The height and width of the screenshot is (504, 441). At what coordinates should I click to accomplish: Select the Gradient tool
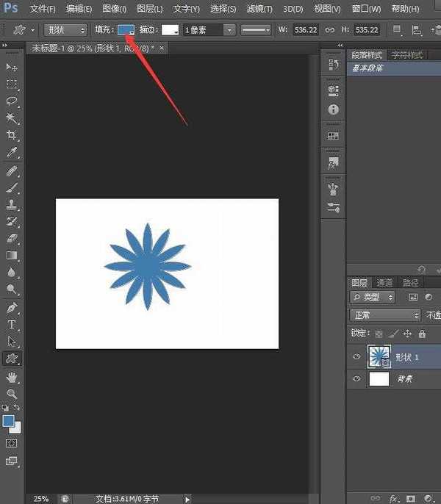[x=12, y=256]
